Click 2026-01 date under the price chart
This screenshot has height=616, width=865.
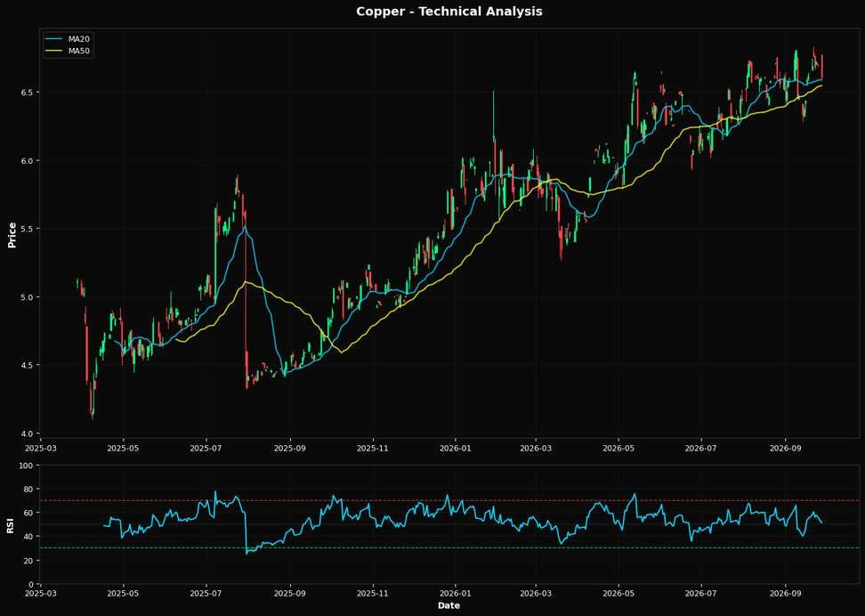click(455, 449)
